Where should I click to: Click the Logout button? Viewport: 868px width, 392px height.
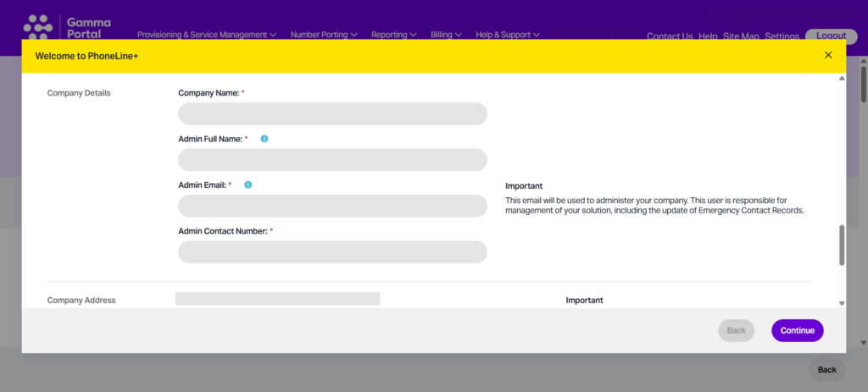(x=831, y=36)
